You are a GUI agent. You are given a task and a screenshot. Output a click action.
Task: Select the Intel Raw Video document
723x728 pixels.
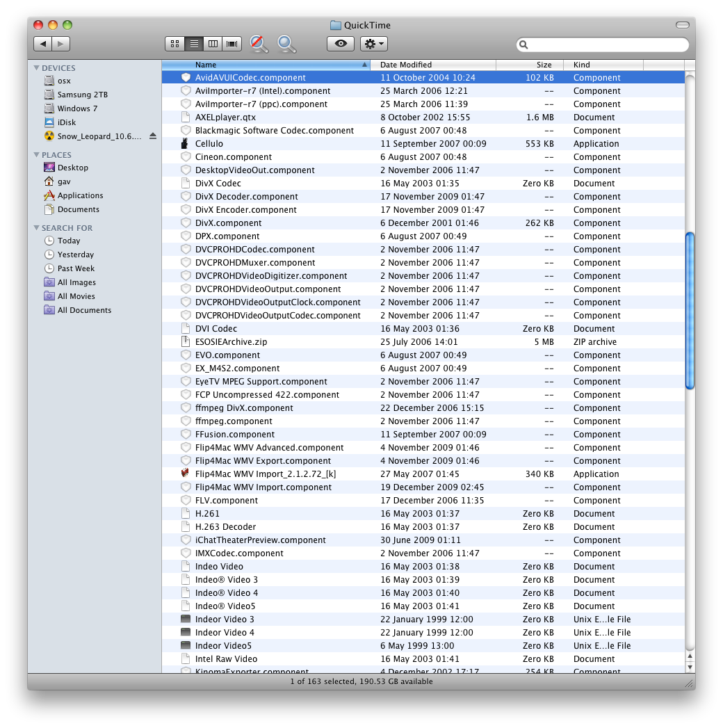[226, 659]
